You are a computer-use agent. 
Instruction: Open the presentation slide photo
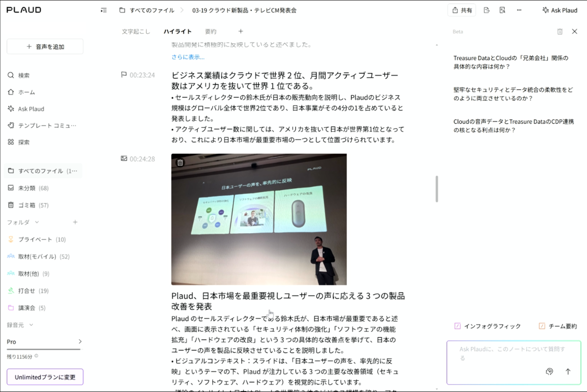(x=259, y=219)
